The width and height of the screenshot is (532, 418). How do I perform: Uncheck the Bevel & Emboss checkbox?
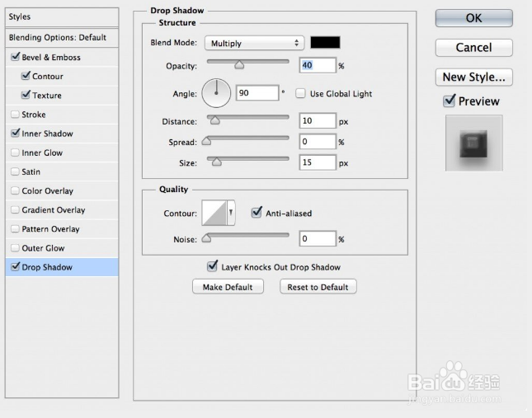tap(16, 57)
